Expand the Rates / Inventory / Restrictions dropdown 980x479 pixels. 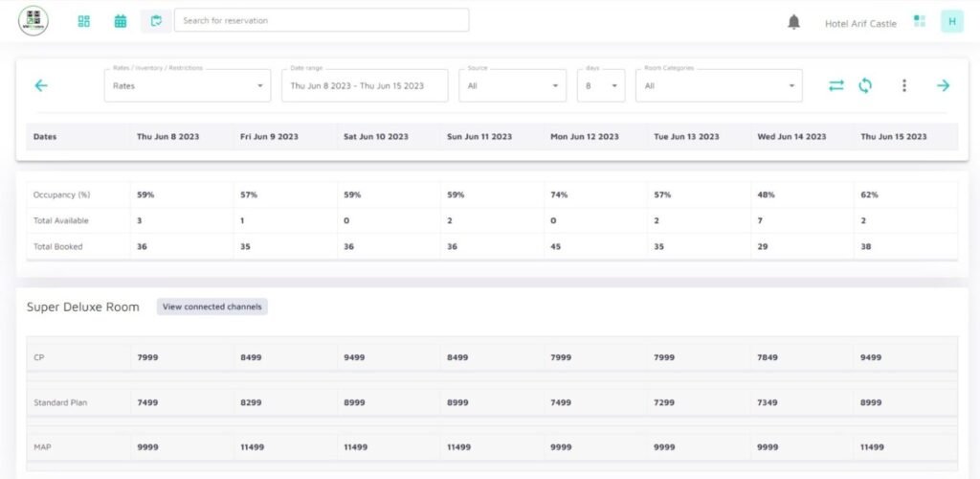pyautogui.click(x=188, y=85)
